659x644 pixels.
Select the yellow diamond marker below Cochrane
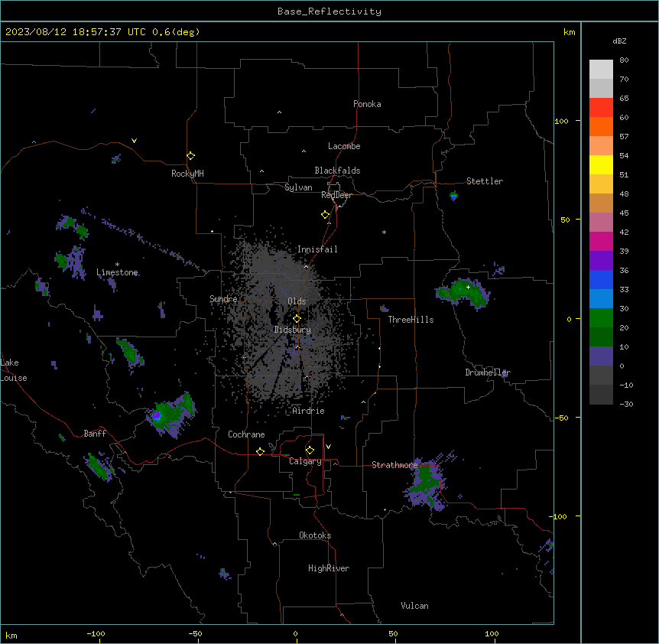[260, 451]
